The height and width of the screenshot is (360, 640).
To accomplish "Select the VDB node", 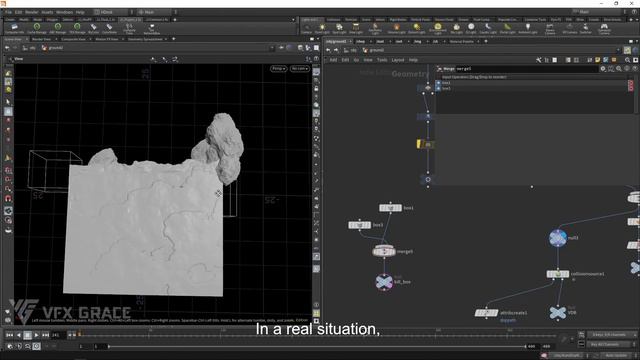I will tap(558, 313).
